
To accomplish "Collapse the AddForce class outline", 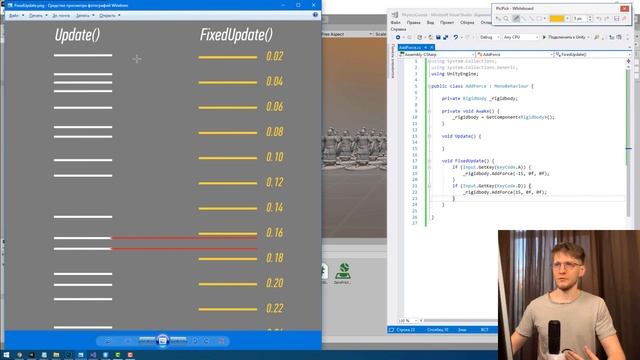I will coord(429,86).
